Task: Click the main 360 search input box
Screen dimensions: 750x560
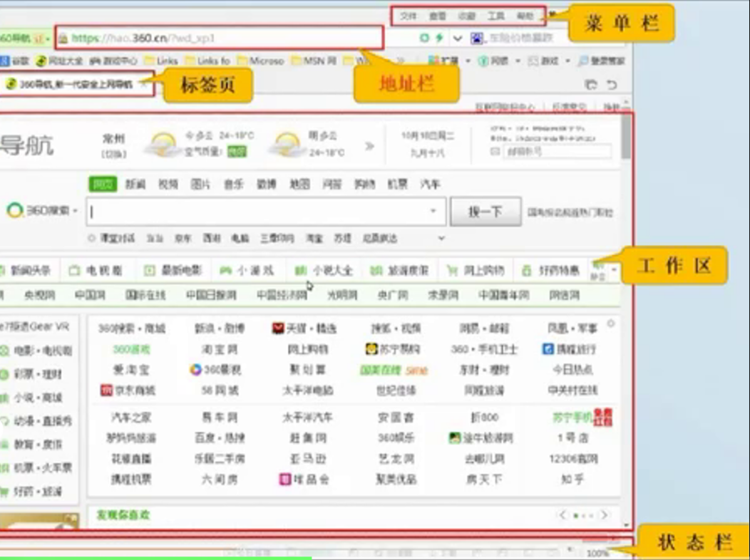Action: (x=266, y=211)
